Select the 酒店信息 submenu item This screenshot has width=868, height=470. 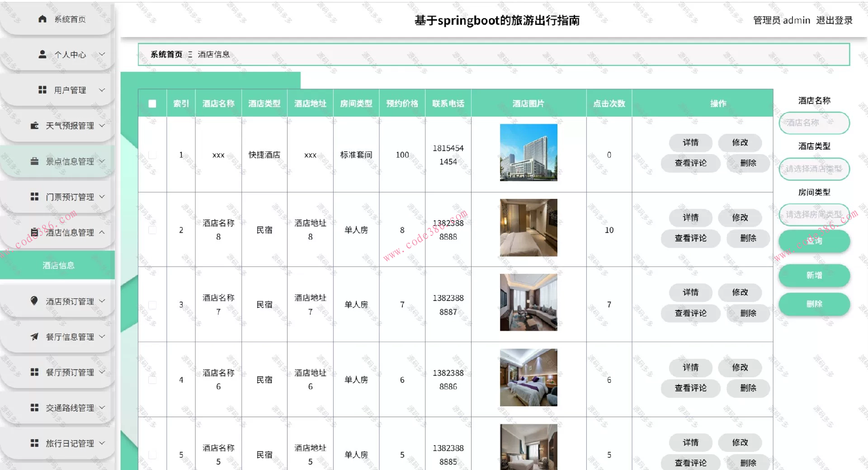pyautogui.click(x=57, y=265)
